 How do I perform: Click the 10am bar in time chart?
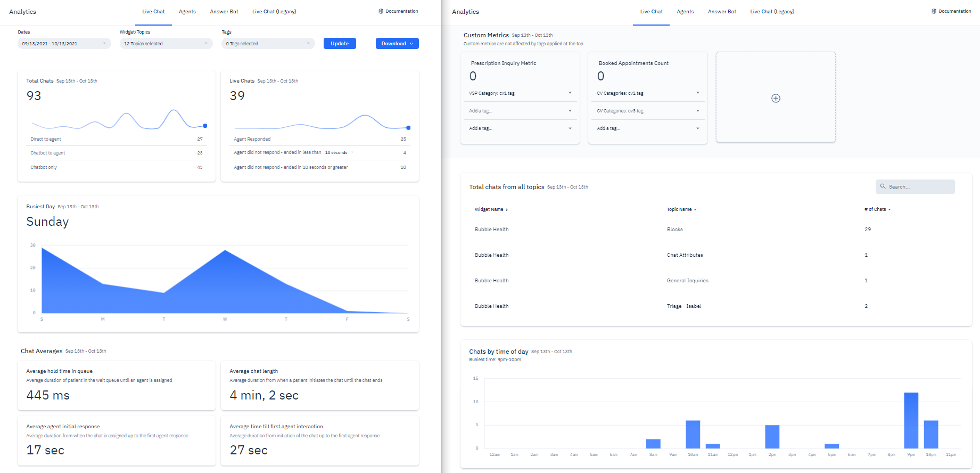coord(693,435)
